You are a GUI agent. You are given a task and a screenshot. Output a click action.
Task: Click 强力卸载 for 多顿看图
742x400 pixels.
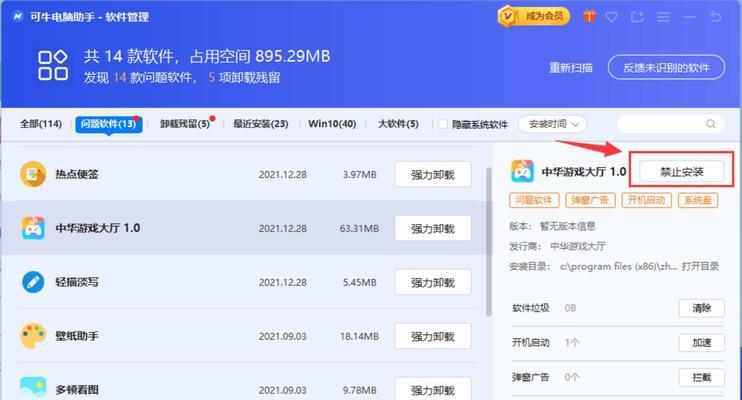(433, 389)
